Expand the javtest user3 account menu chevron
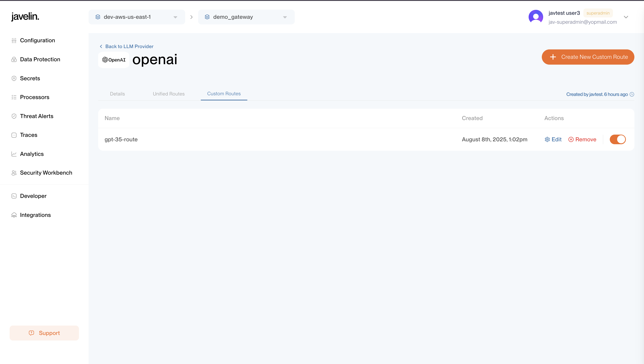644x364 pixels. pos(626,17)
